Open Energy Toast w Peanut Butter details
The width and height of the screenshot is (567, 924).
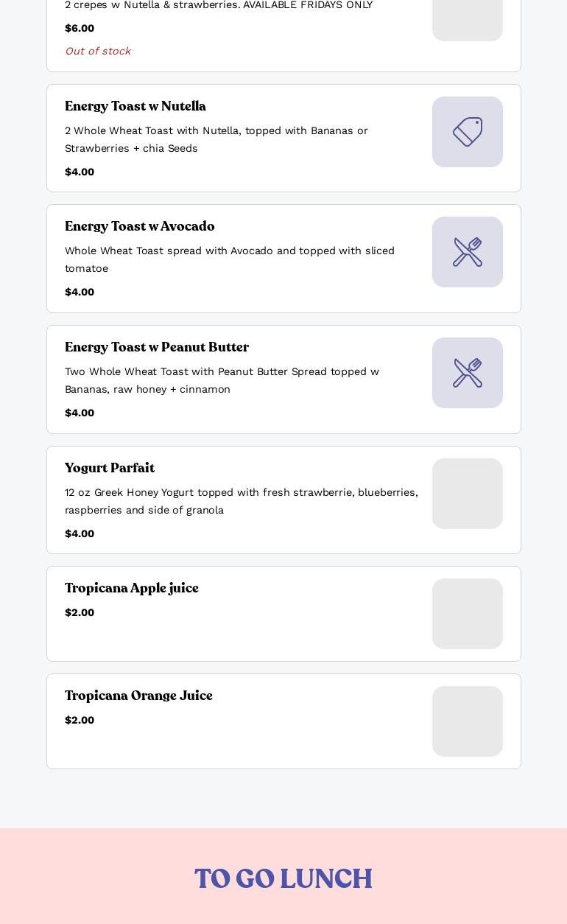click(x=157, y=348)
